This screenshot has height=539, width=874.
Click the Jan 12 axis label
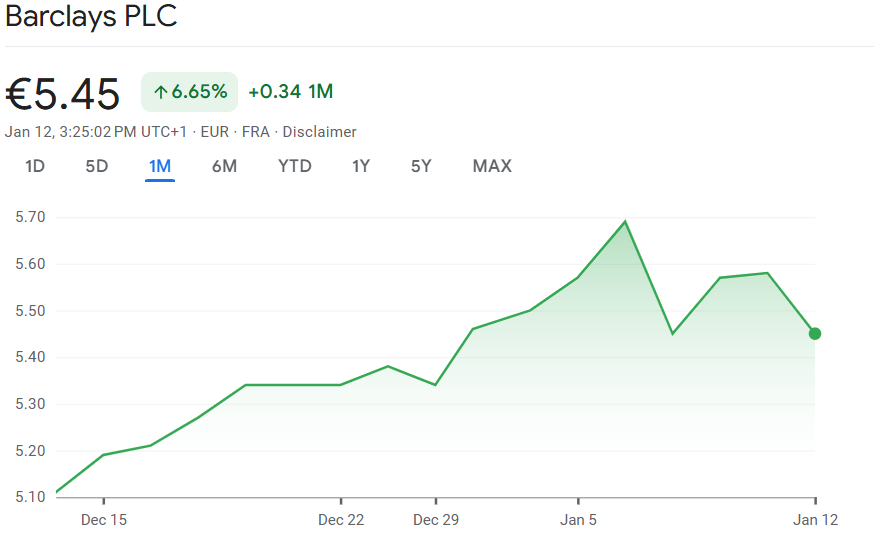coord(815,520)
